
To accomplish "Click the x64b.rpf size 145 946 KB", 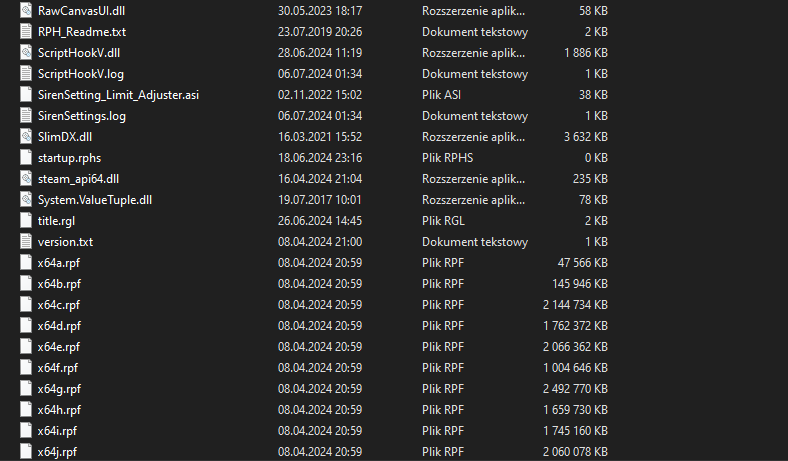I will click(579, 283).
